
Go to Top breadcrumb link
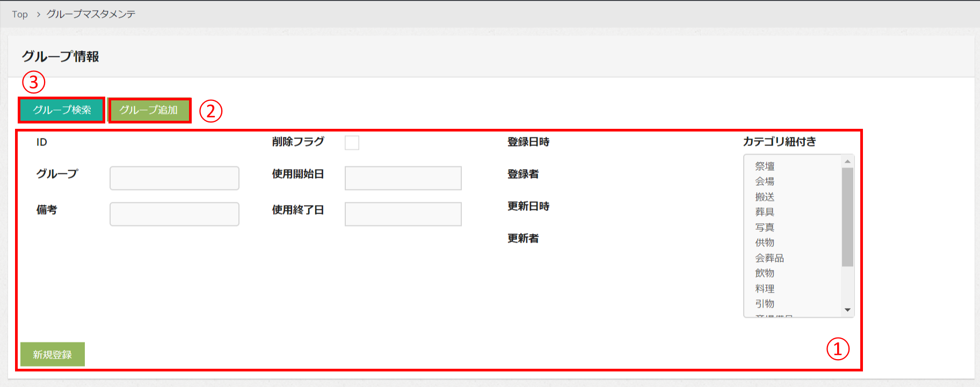click(20, 14)
